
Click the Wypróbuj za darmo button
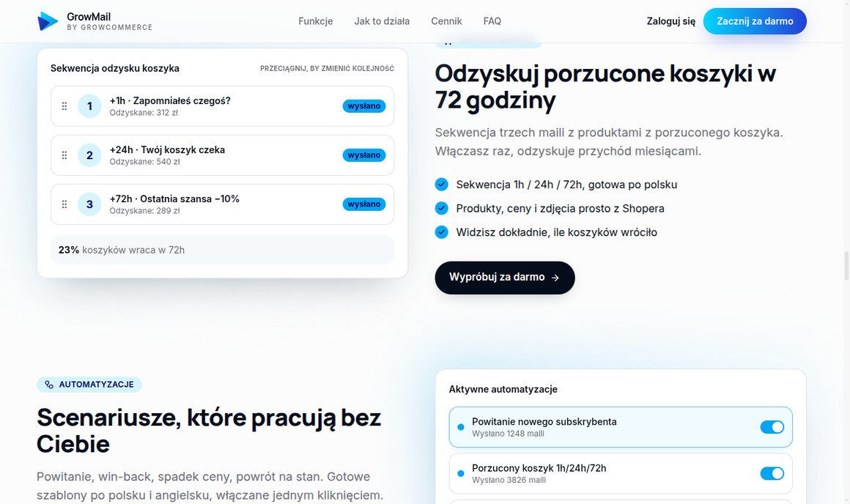pos(505,278)
